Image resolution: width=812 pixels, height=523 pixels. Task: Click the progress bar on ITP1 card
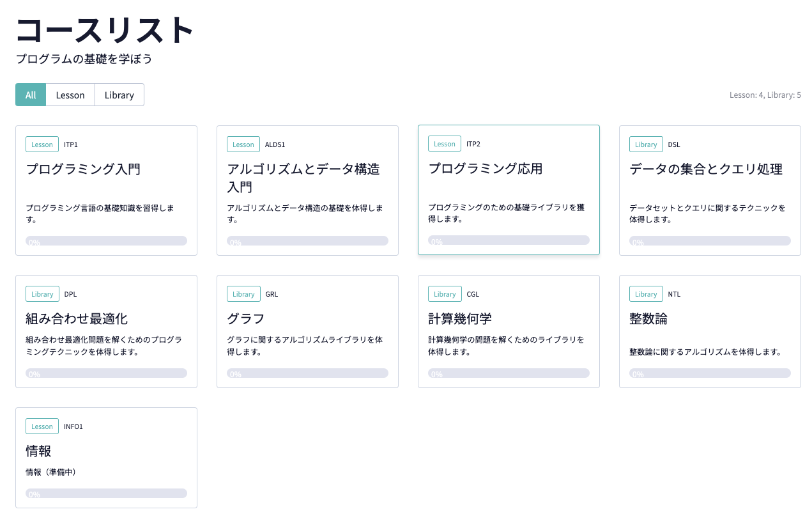click(106, 241)
